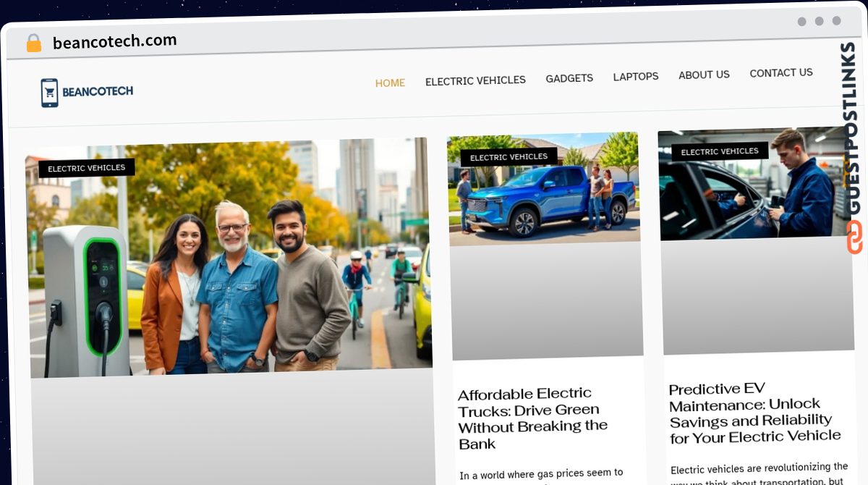Open the LAPTOPS section
868x485 pixels.
(x=635, y=76)
